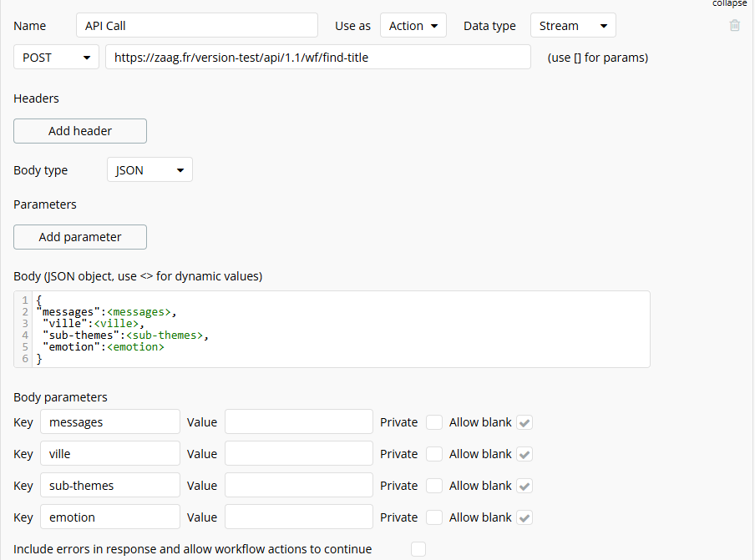Click the "ville":<ville> line in body

(94, 323)
